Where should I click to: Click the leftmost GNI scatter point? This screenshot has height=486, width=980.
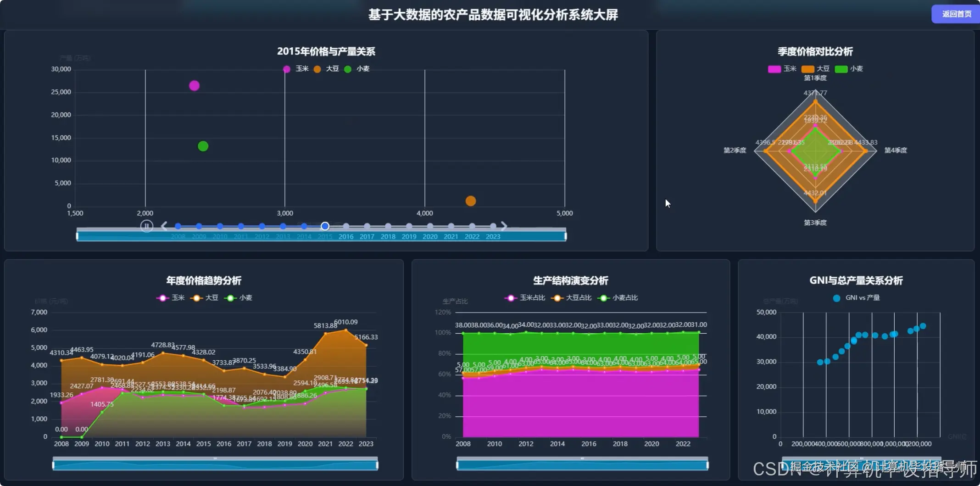tap(820, 363)
